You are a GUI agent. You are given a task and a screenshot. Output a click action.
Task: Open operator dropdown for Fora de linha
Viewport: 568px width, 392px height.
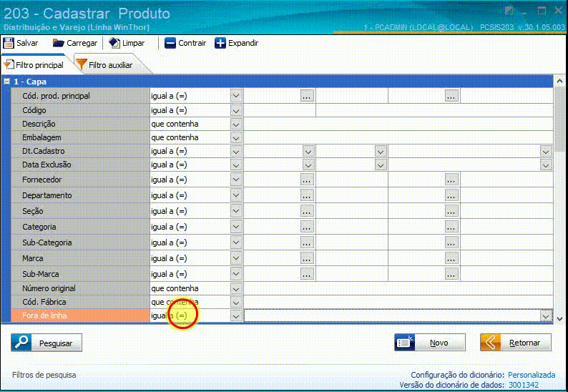236,316
